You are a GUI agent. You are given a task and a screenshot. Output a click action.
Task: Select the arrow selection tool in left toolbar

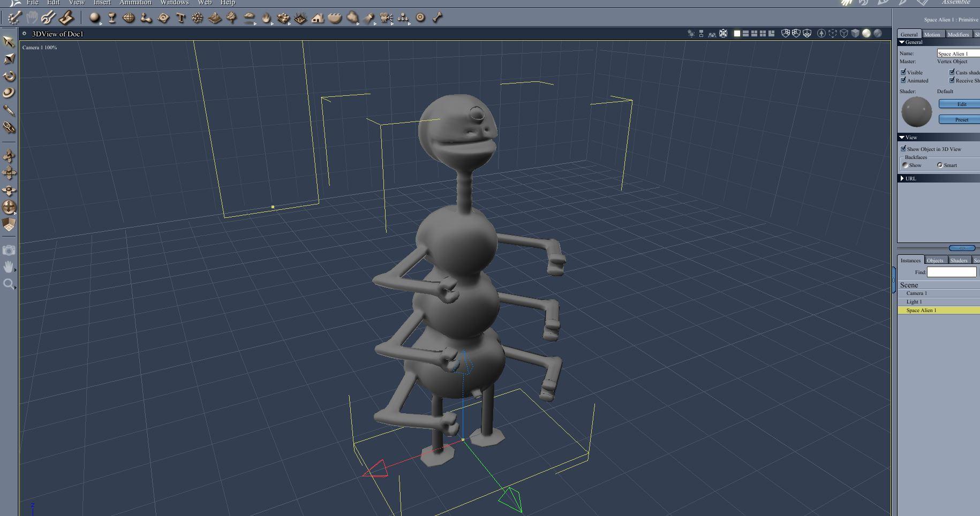pyautogui.click(x=9, y=42)
